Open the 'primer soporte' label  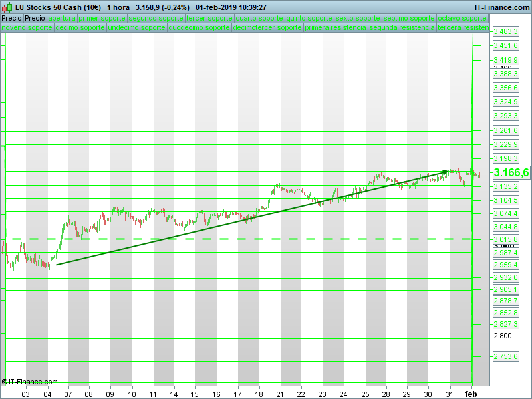tap(102, 18)
